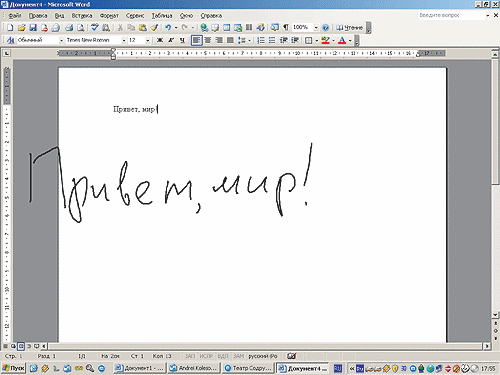Open a file with the folder icon
500x375 pixels.
[21, 28]
